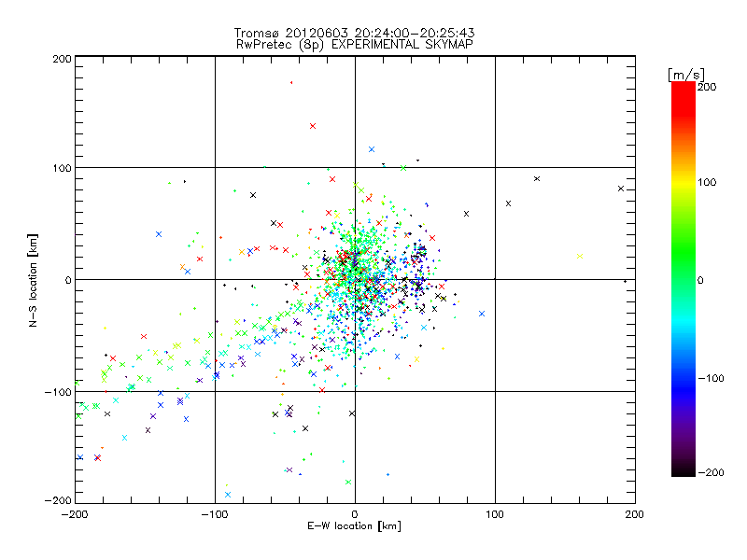Click the E-W axis tick label '-100'
This screenshot has width=747, height=560.
[x=215, y=514]
